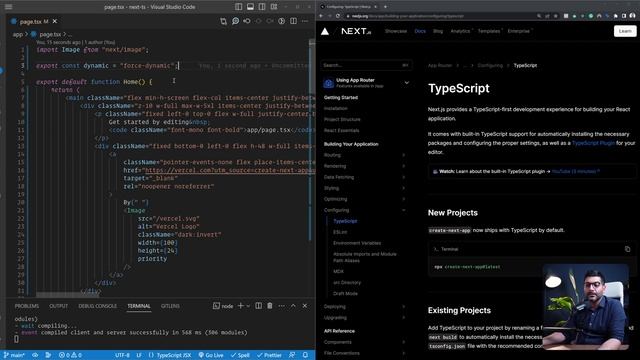Open a new browser tab
This screenshot has width=640, height=360.
385,7
